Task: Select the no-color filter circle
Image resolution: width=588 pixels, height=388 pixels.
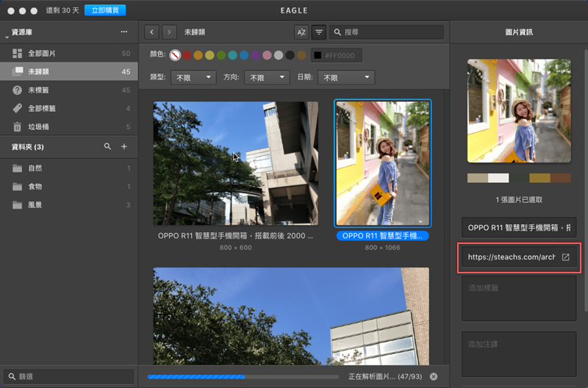Action: click(175, 55)
